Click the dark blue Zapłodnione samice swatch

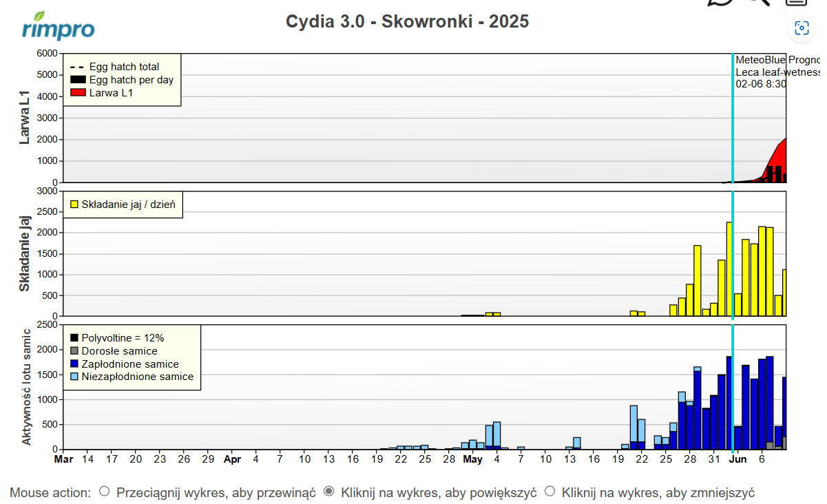74,364
